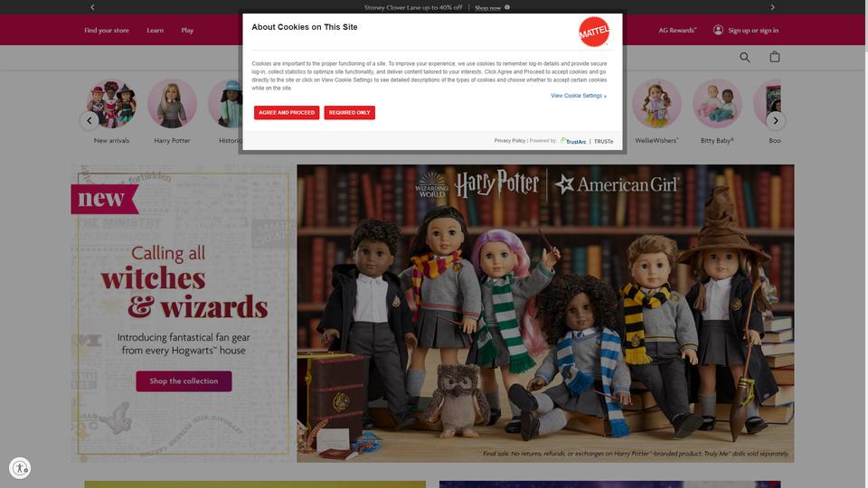Choose Required Only cookies button
The width and height of the screenshot is (868, 488).
[349, 113]
